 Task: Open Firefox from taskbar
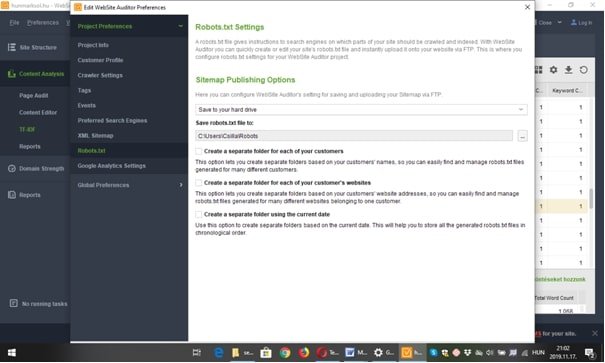(304, 353)
